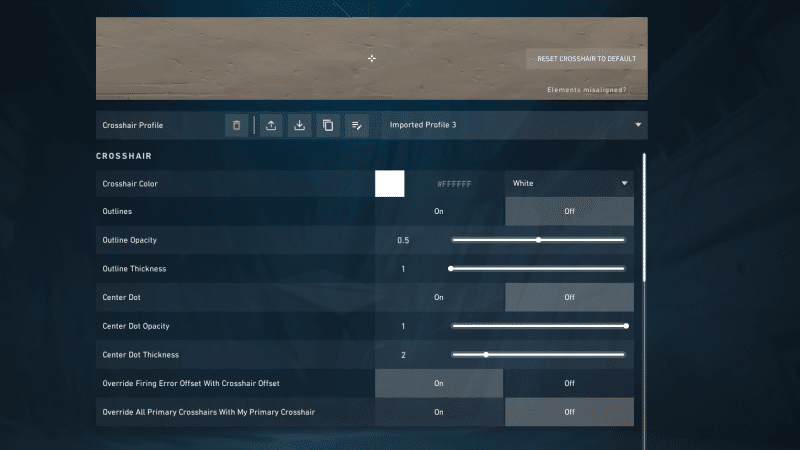Delete the current crosshair profile with trash icon
The image size is (800, 450).
[x=237, y=126]
